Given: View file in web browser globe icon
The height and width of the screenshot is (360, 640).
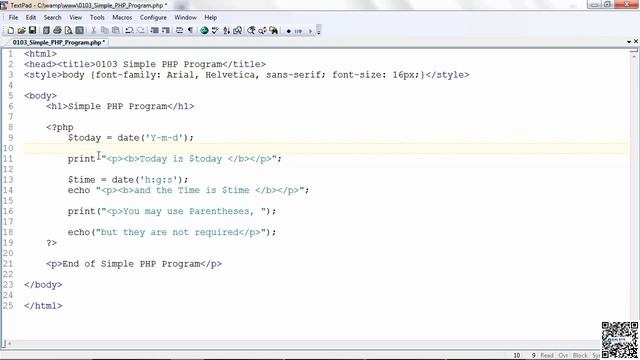Looking at the screenshot, I should (x=204, y=31).
